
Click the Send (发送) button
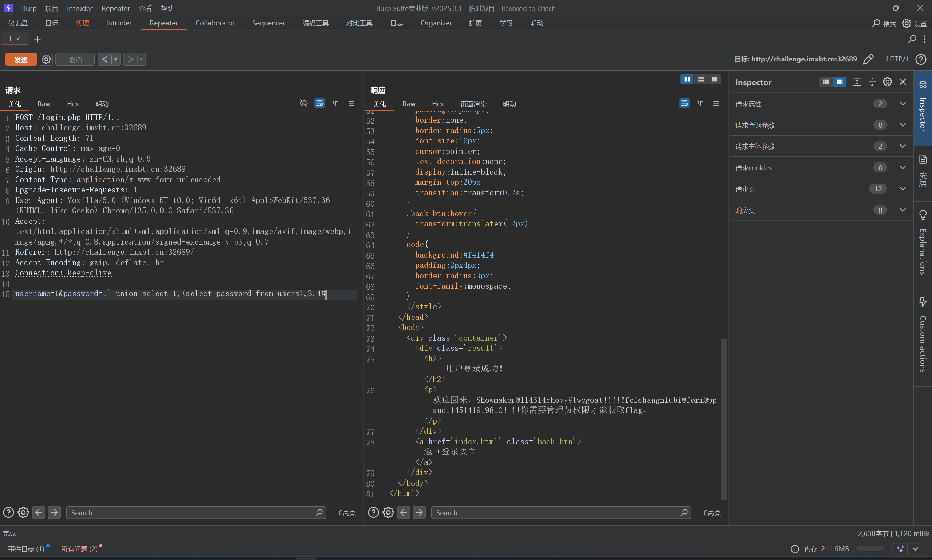pos(21,60)
